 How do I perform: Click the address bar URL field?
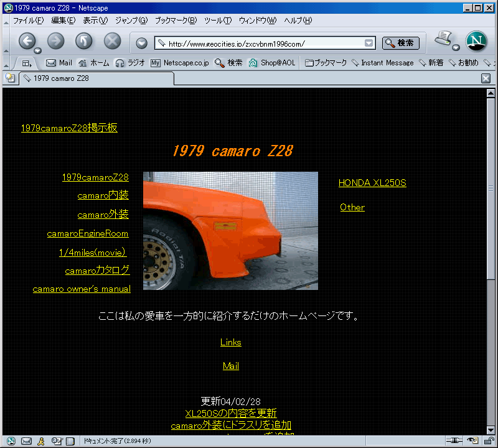click(x=265, y=43)
